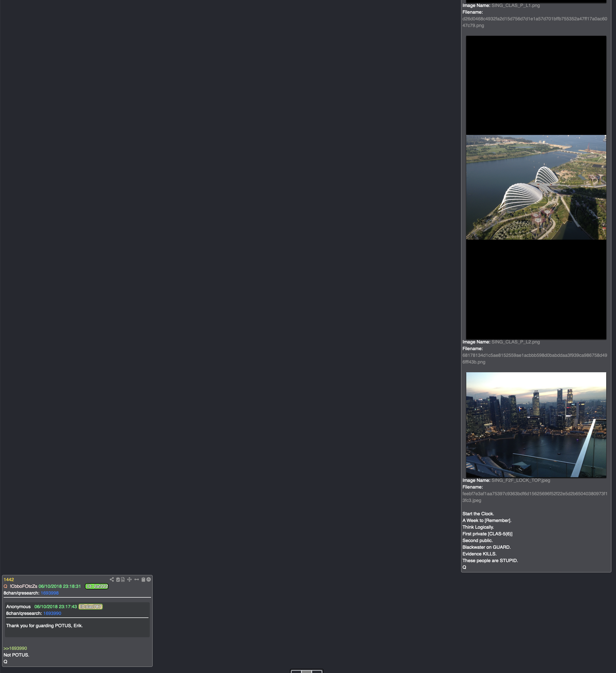Open the Gardens by the Bay domes image
The width and height of the screenshot is (616, 673).
[536, 187]
